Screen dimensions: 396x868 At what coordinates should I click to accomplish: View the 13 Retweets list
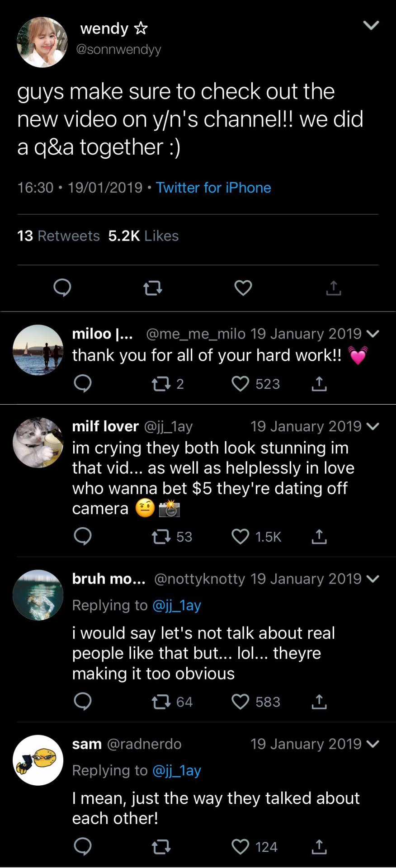coord(58,236)
